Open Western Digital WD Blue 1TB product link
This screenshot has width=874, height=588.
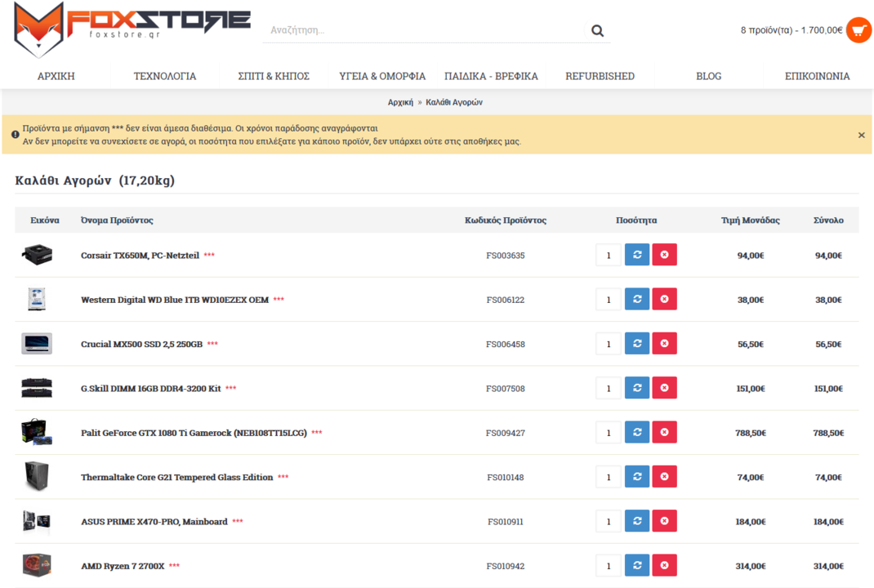pos(175,300)
